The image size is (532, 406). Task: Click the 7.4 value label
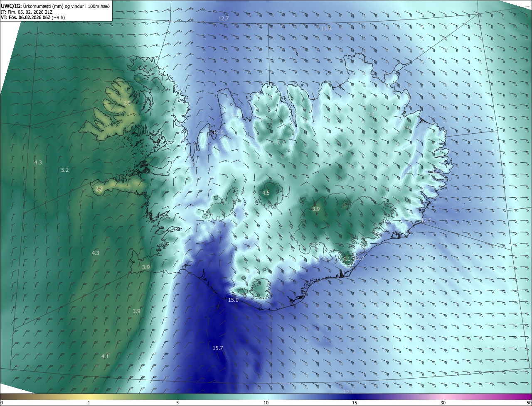pyautogui.click(x=371, y=115)
